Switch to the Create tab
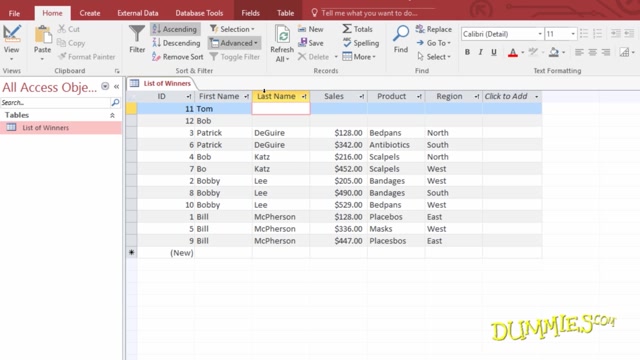This screenshot has height=360, width=640. point(90,13)
